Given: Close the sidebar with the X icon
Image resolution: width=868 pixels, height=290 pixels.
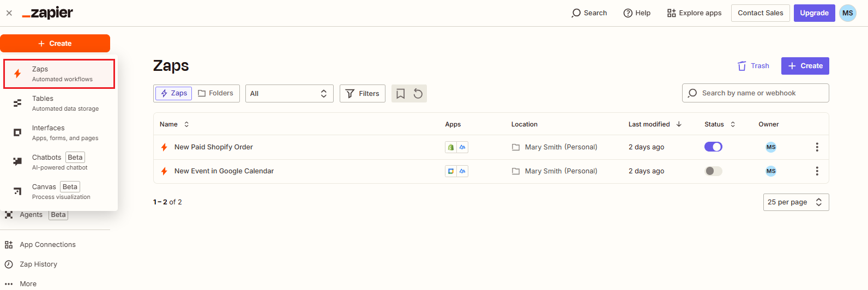Looking at the screenshot, I should 9,13.
